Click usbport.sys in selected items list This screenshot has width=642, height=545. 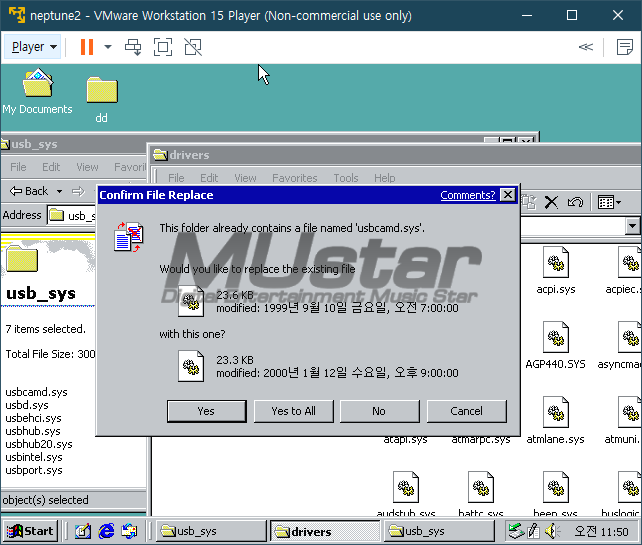(34, 470)
